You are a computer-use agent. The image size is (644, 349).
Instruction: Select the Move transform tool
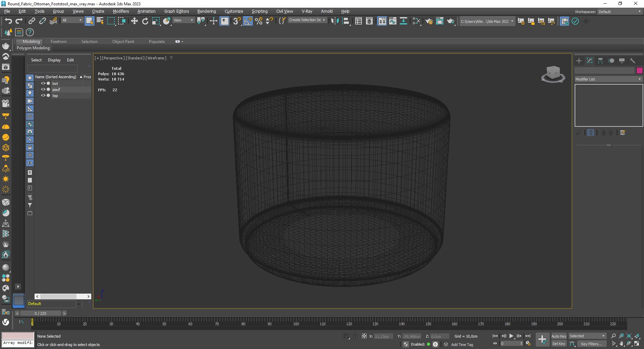pos(134,21)
